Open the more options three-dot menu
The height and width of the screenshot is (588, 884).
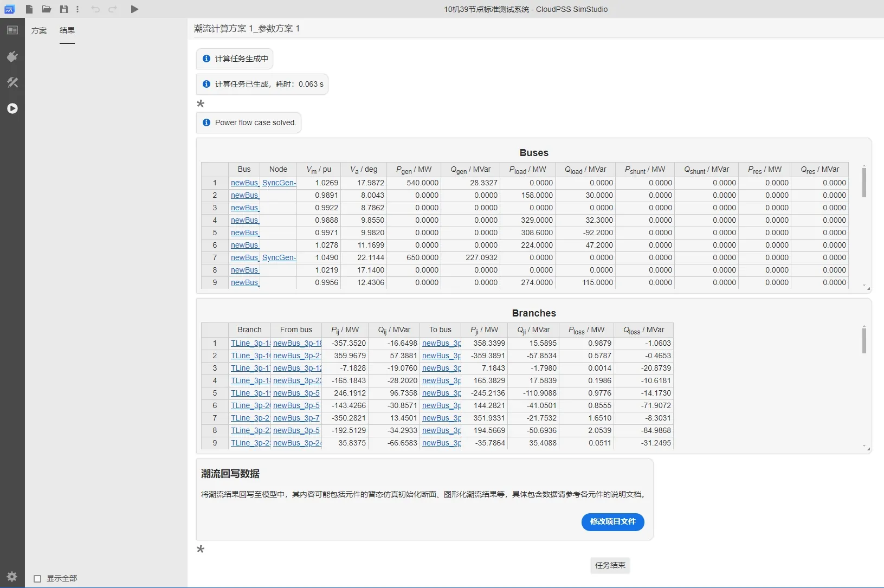pos(78,9)
